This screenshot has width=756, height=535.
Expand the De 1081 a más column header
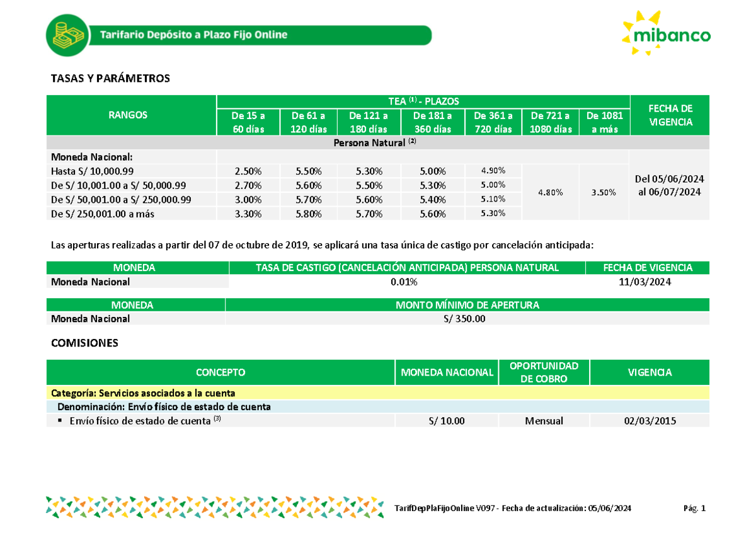604,122
